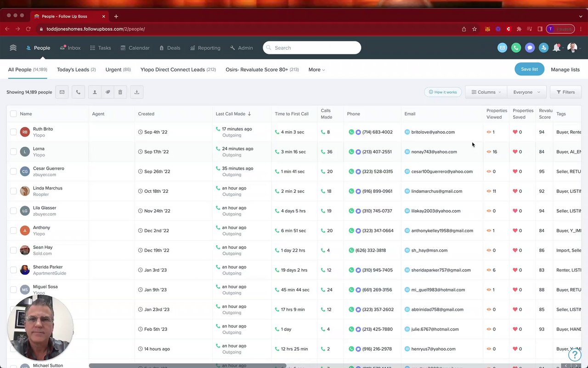This screenshot has width=588, height=368.
Task: Go to the Admin section
Action: (241, 48)
